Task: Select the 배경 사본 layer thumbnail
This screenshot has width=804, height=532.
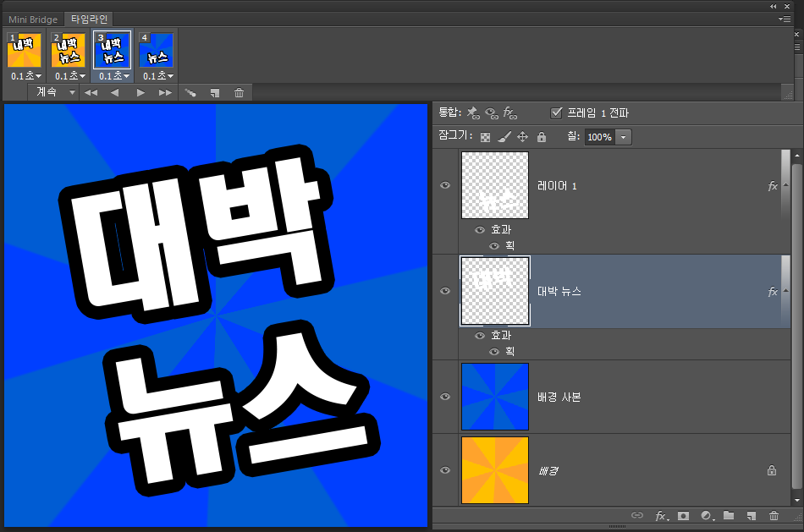Action: click(x=495, y=397)
